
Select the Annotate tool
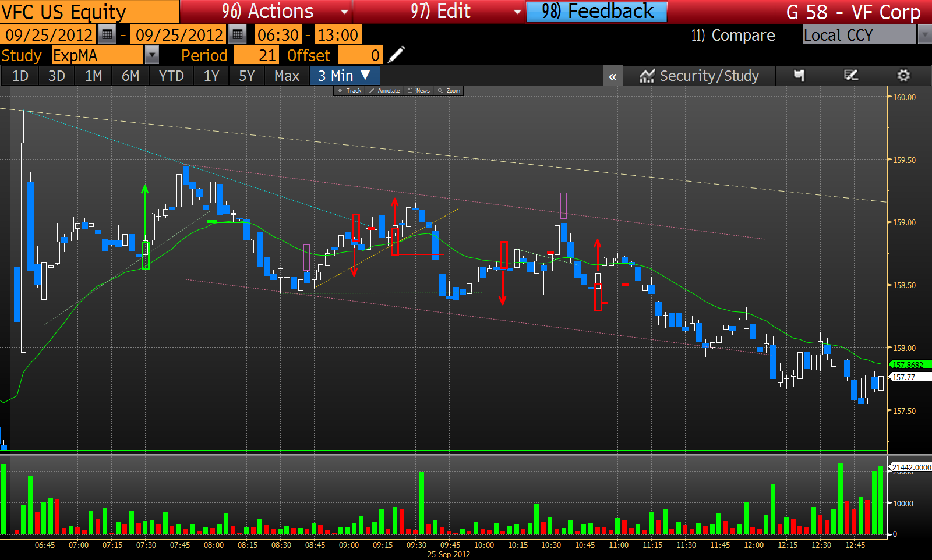click(x=384, y=91)
